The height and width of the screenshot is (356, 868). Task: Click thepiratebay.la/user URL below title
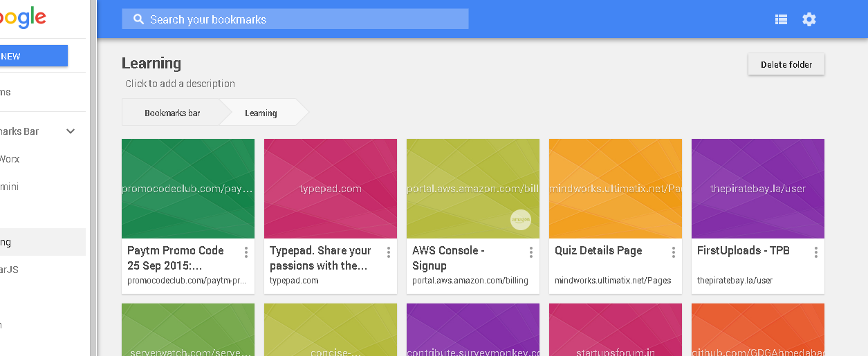click(735, 281)
